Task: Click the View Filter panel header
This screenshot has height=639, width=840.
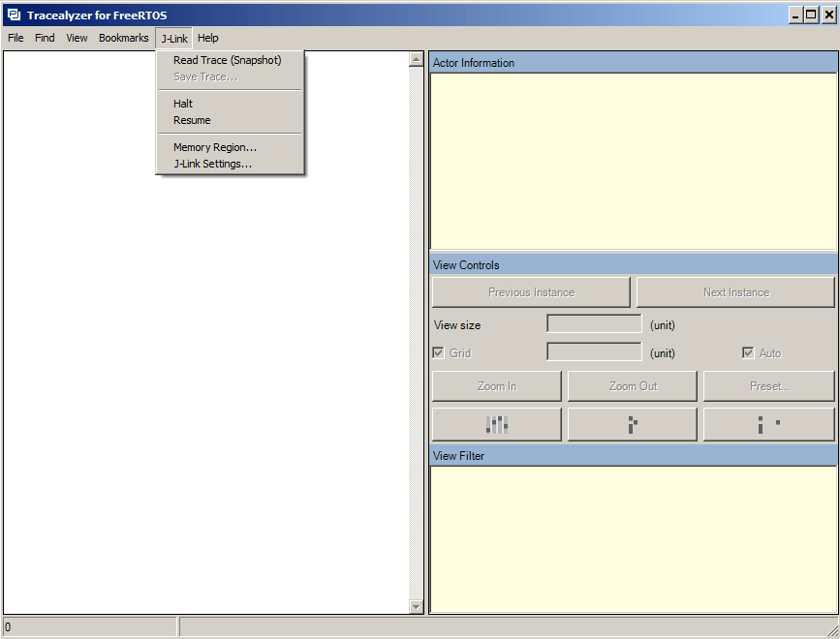Action: pos(634,455)
